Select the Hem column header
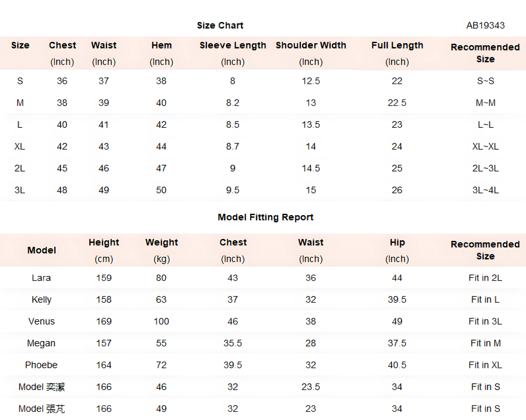This screenshot has width=526, height=420. tap(161, 45)
